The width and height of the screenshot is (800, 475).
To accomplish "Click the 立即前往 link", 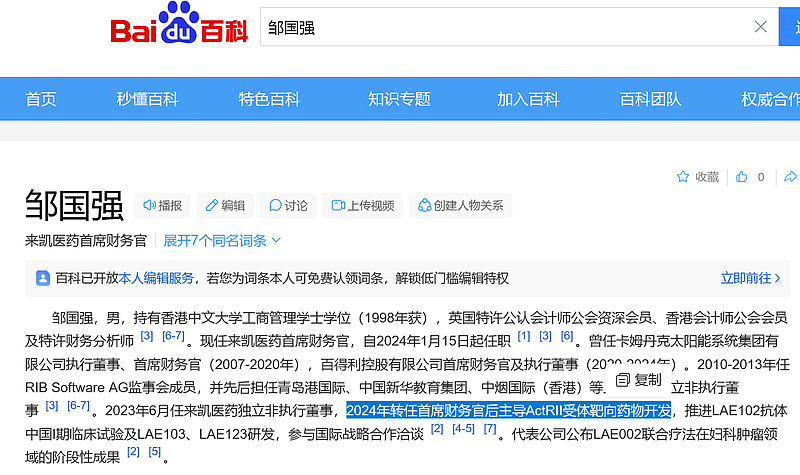I will (x=751, y=278).
